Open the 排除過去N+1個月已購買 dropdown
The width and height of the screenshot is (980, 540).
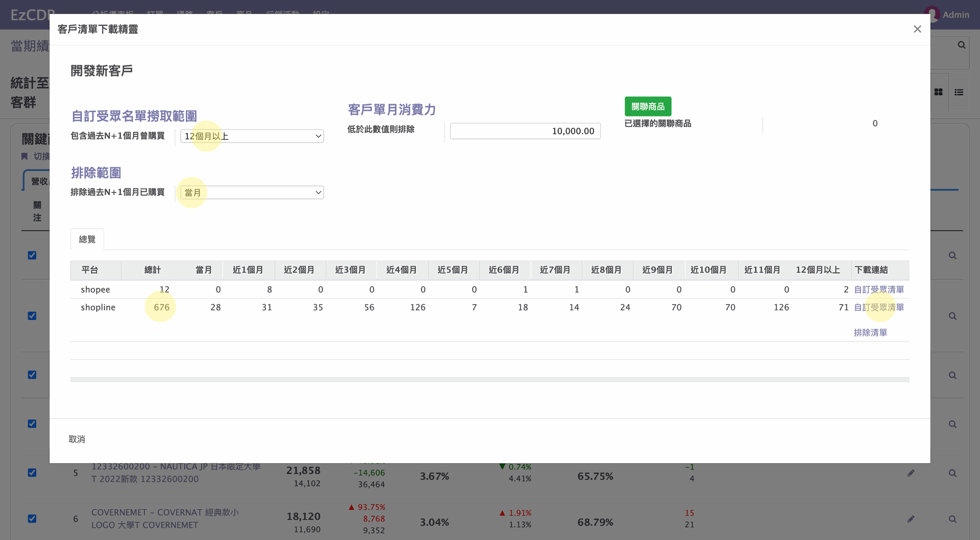pyautogui.click(x=252, y=192)
